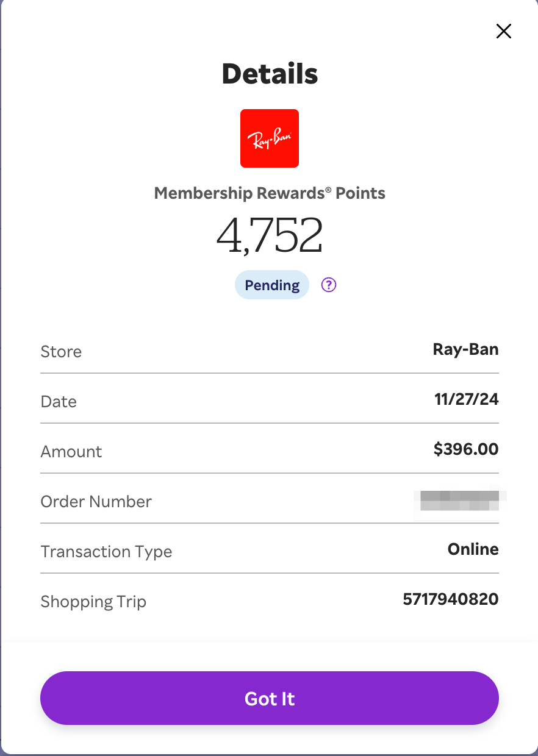Click the Details heading

(x=270, y=74)
